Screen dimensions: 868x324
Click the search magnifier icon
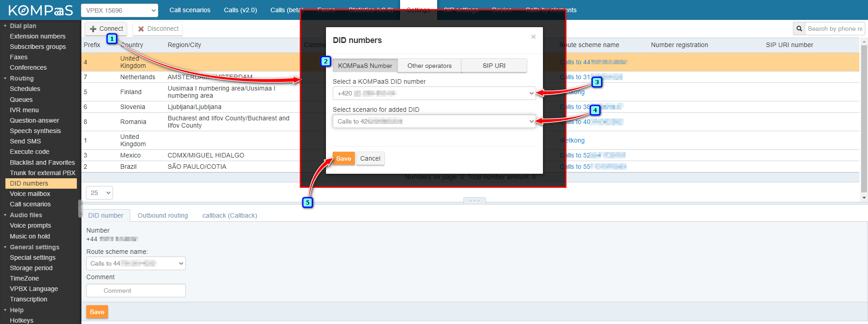pyautogui.click(x=799, y=29)
